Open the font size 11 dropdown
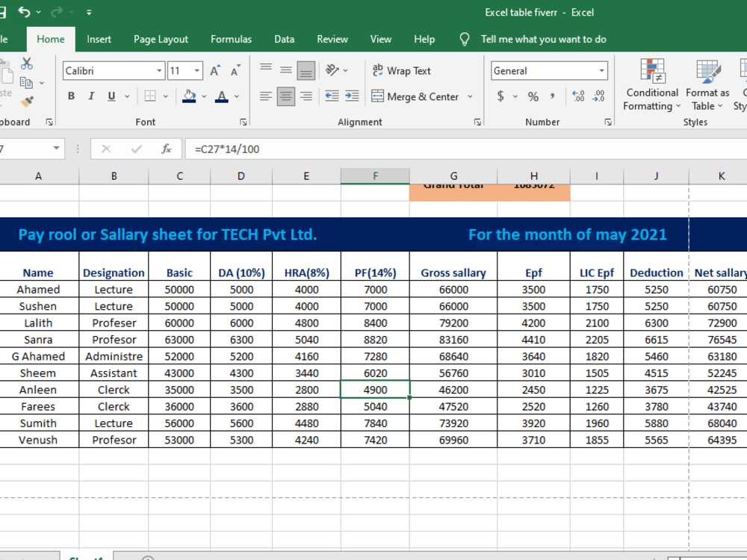The height and width of the screenshot is (560, 747). pyautogui.click(x=196, y=71)
